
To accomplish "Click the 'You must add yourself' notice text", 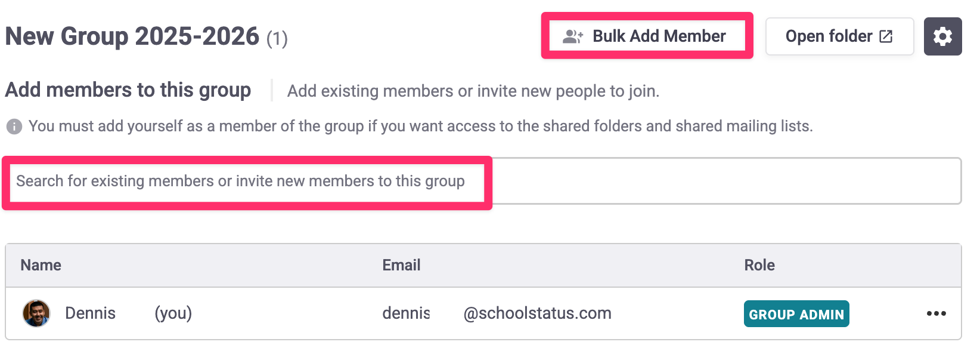I will [x=420, y=127].
